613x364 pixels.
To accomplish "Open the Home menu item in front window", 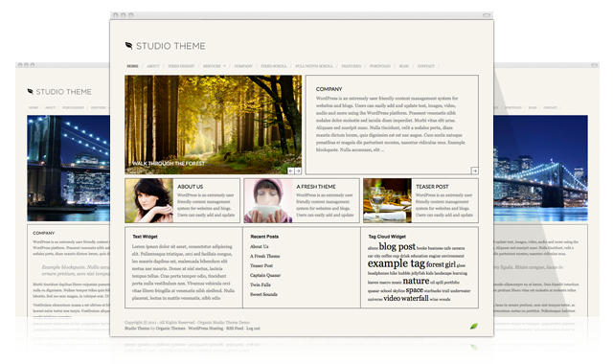I will (x=132, y=66).
